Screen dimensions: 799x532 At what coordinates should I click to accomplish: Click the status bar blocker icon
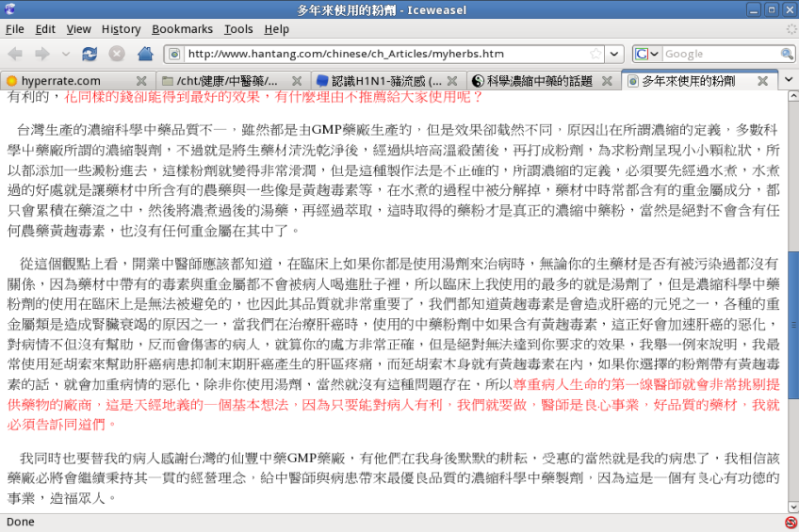[x=790, y=522]
